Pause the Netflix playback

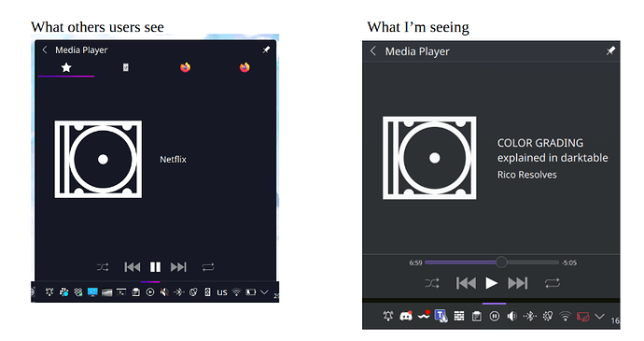155,267
